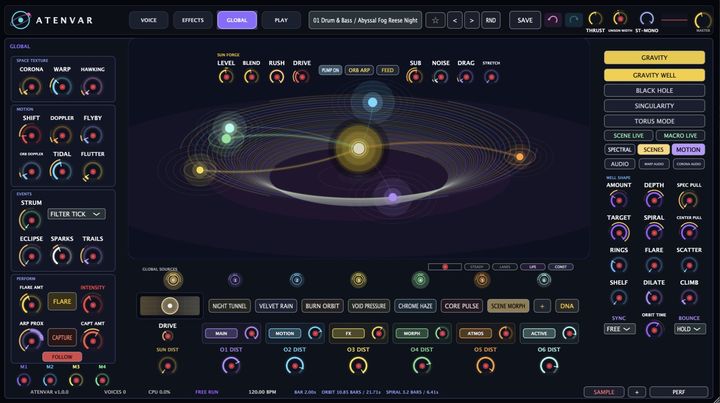Click the MASTER volume knob
This screenshot has width=720, height=403.
pos(703,20)
